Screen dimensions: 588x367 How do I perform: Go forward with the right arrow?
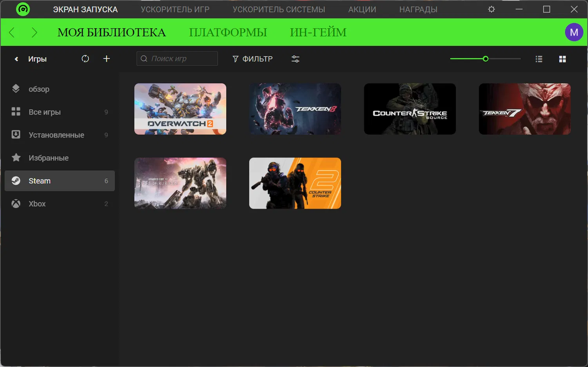[x=34, y=33]
